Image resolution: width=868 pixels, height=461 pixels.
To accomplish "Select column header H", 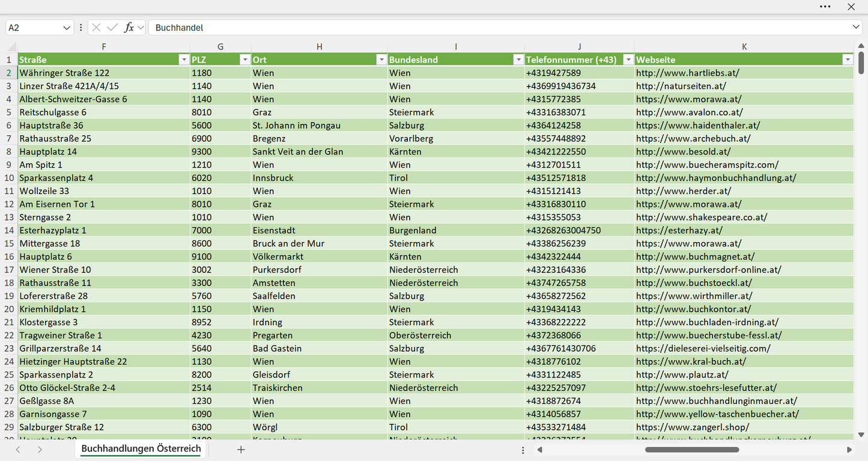I will (x=320, y=47).
